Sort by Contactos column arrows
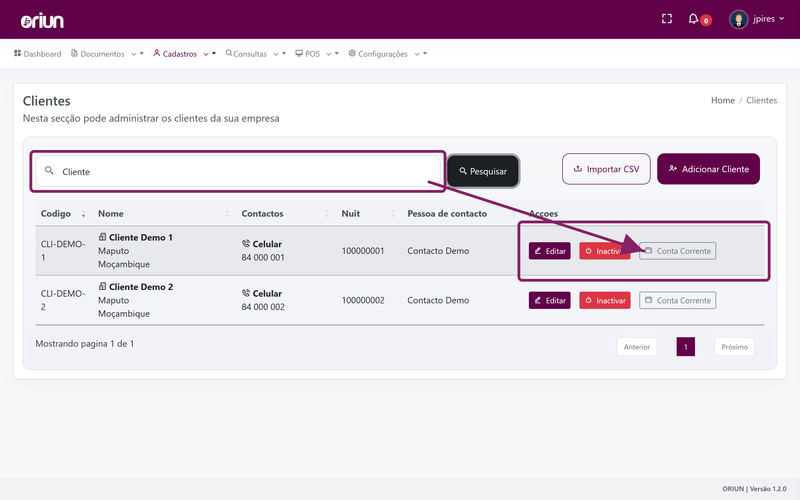 point(327,214)
